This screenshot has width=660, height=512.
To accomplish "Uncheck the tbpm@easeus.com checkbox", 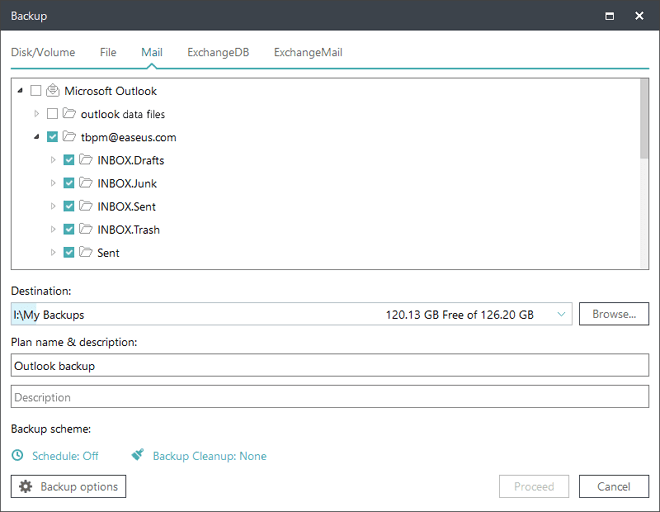I will coord(52,137).
